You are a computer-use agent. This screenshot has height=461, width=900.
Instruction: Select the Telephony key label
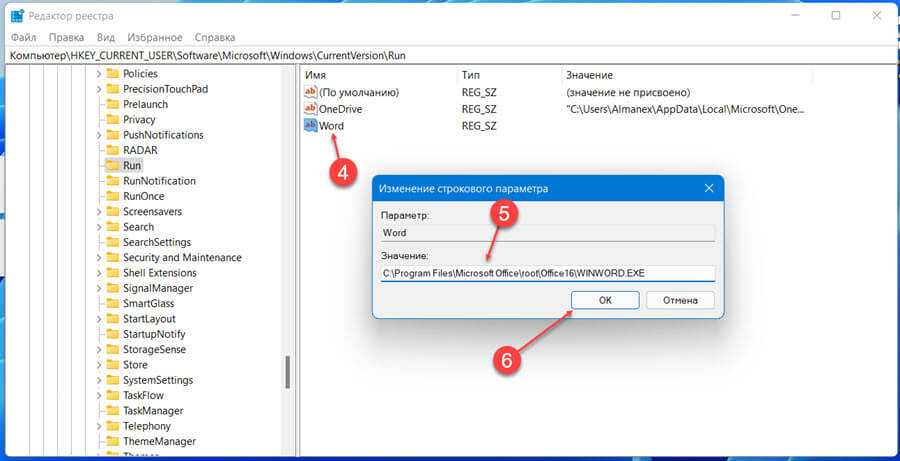point(147,426)
